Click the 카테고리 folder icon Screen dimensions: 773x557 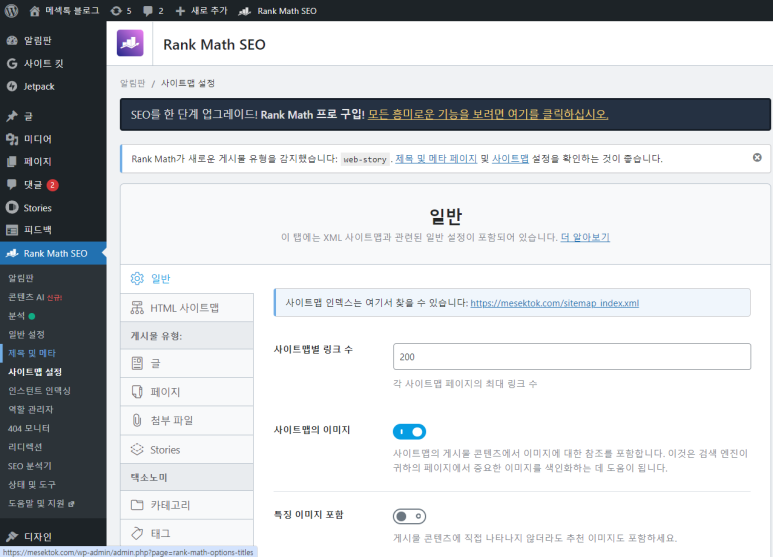pyautogui.click(x=137, y=505)
